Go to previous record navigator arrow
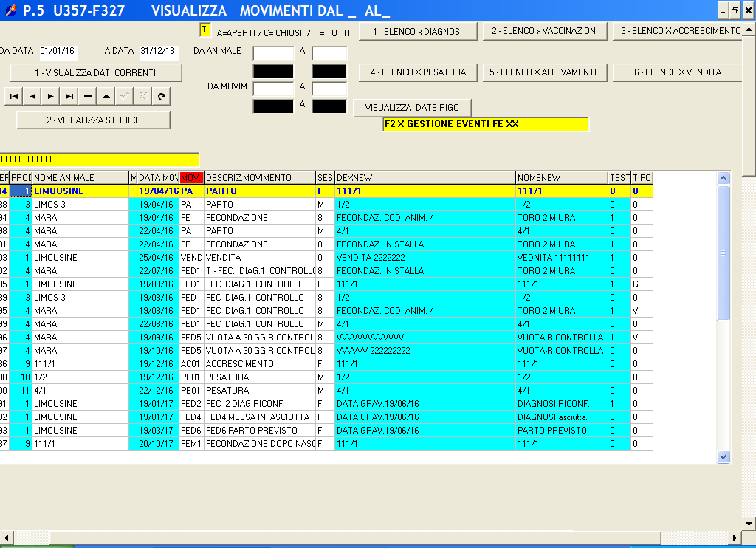Image resolution: width=756 pixels, height=548 pixels. pyautogui.click(x=32, y=97)
